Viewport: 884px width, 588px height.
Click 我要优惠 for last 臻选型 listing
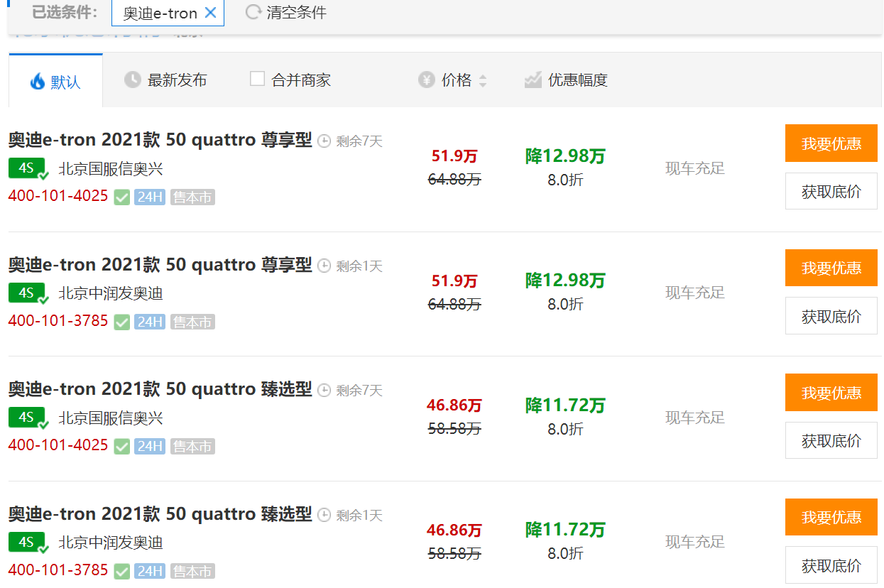831,517
